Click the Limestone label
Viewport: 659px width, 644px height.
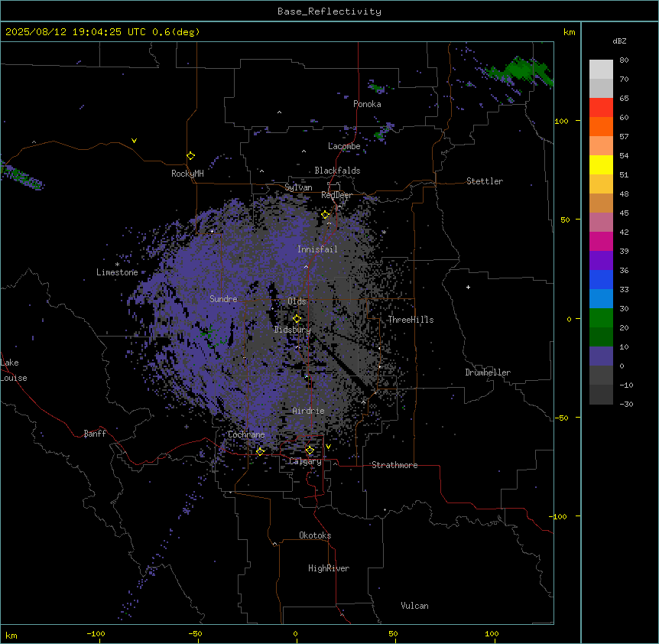pos(117,272)
